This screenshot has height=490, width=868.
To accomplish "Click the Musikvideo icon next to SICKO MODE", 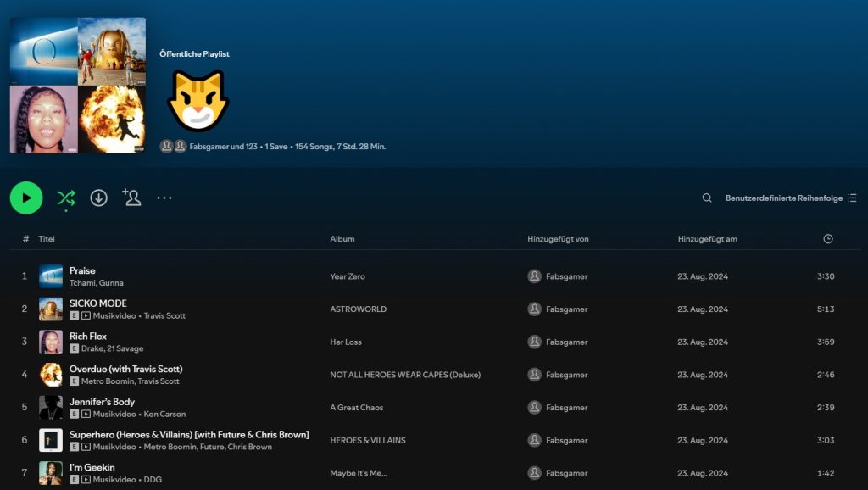I will (x=86, y=315).
